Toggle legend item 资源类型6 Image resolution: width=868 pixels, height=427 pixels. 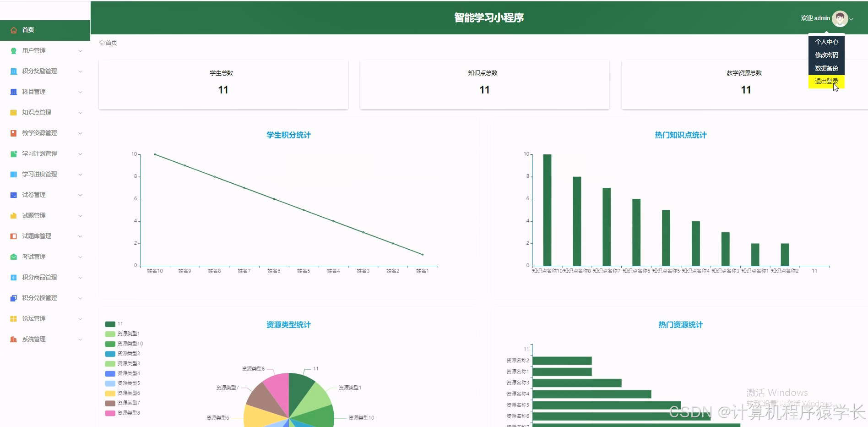click(123, 393)
